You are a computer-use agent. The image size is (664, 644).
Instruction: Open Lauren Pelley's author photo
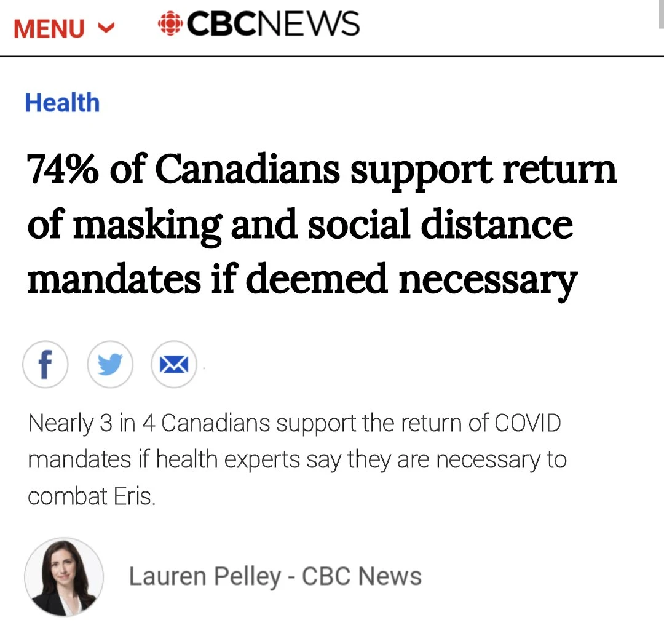64,576
